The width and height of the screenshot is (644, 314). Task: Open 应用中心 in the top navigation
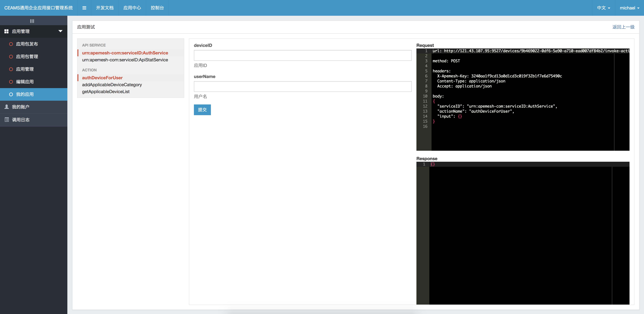[x=132, y=8]
